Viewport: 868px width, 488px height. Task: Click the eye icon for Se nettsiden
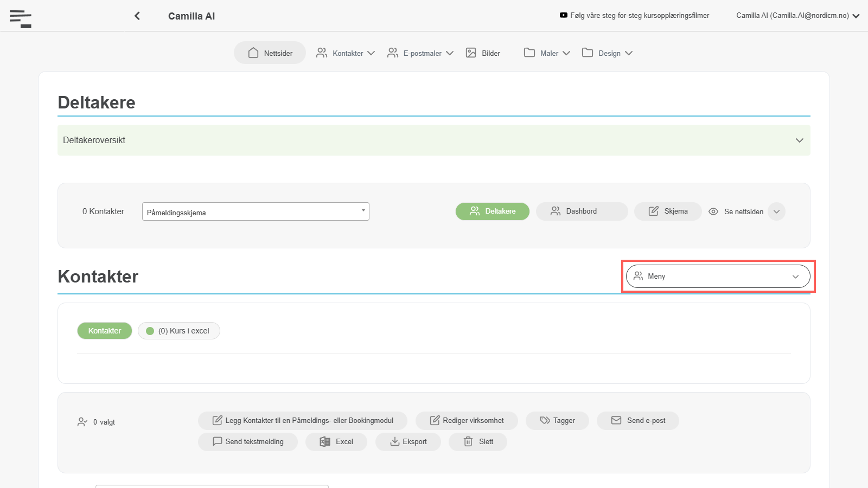point(713,211)
